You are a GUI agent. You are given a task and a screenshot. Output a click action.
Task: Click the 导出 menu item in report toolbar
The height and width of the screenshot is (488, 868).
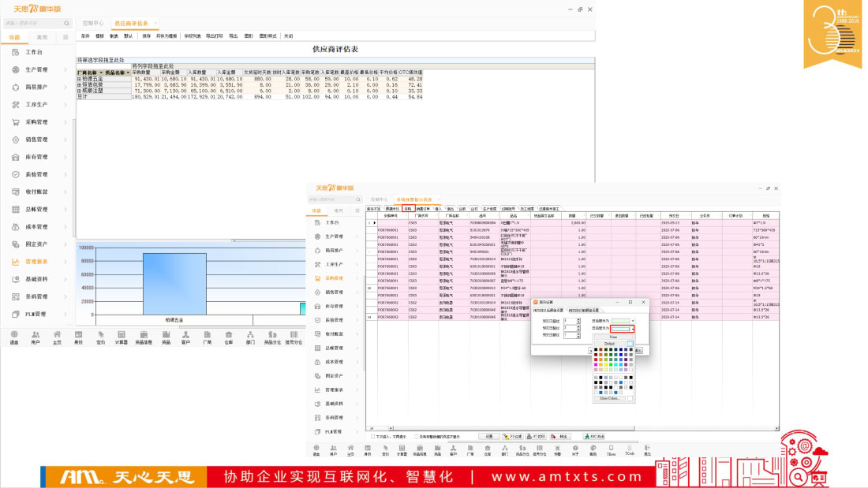coord(233,36)
